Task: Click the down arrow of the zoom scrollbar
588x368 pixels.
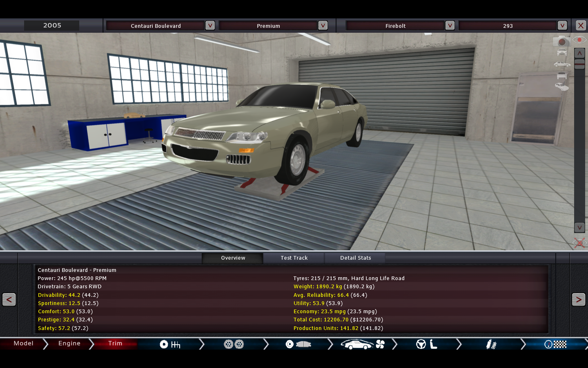Action: pyautogui.click(x=579, y=227)
